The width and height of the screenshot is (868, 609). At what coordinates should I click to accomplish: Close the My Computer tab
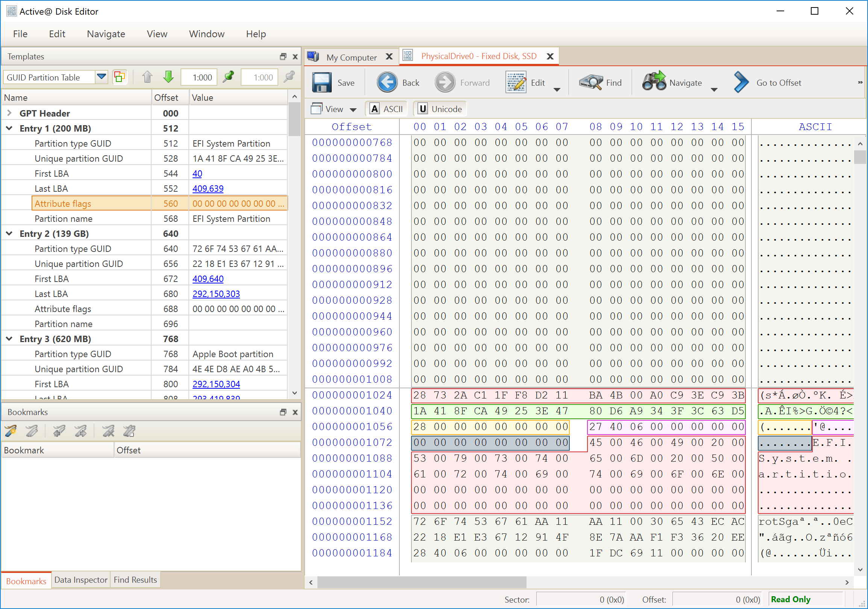tap(389, 57)
